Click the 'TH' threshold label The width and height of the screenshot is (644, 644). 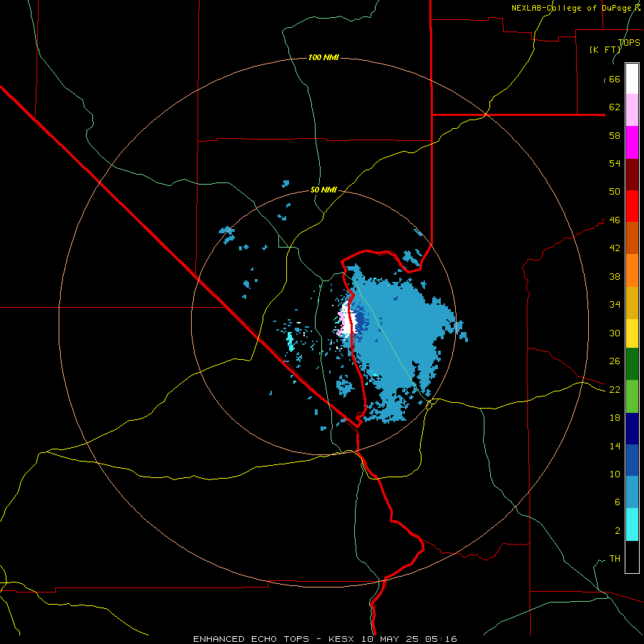tap(615, 559)
